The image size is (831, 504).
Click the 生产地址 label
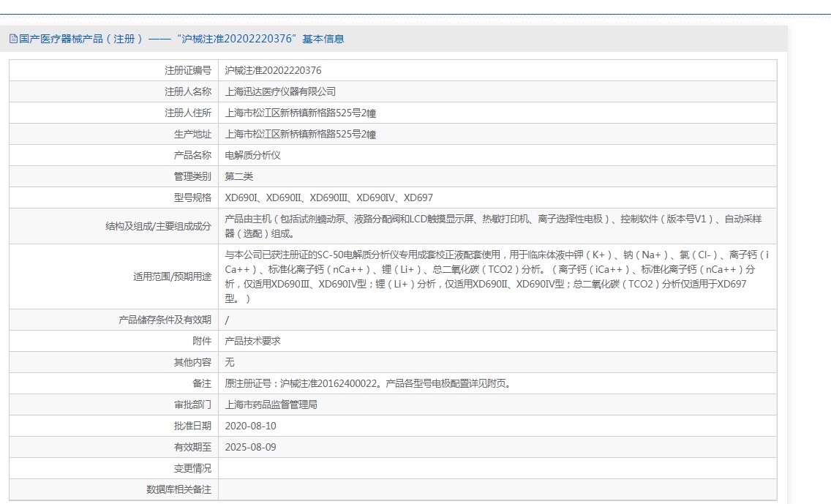192,134
